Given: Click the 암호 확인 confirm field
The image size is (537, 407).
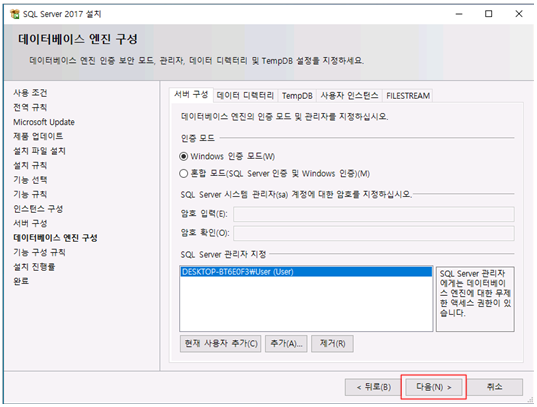Looking at the screenshot, I should (x=374, y=233).
